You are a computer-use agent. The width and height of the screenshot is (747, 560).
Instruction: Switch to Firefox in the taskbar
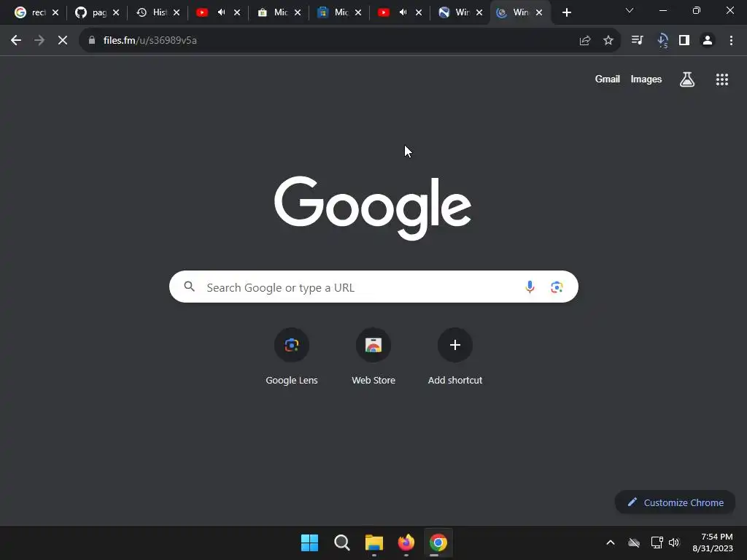[x=406, y=542]
